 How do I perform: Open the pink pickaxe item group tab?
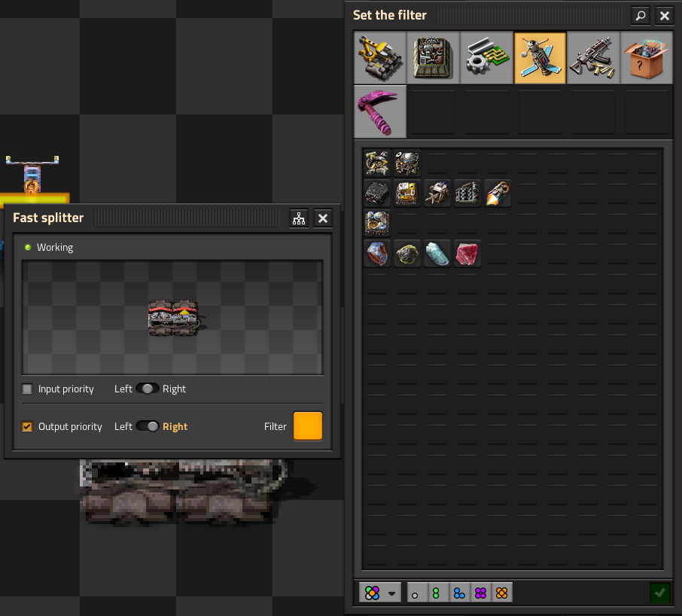click(380, 111)
